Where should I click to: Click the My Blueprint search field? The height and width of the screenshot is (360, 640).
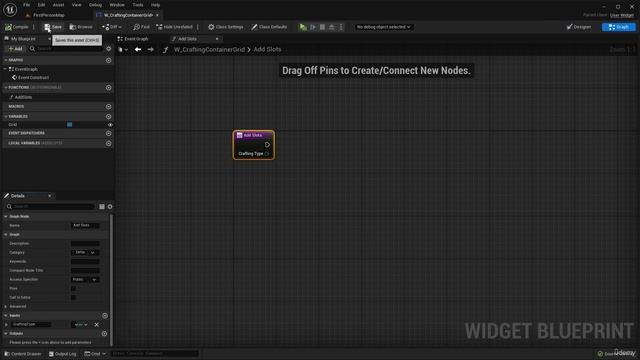tap(67, 49)
